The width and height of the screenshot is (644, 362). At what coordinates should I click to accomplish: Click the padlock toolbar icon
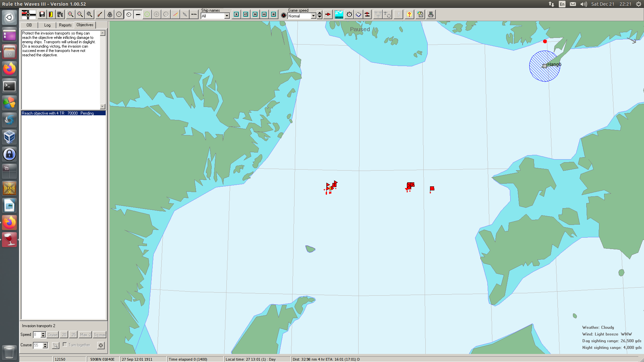click(x=110, y=14)
